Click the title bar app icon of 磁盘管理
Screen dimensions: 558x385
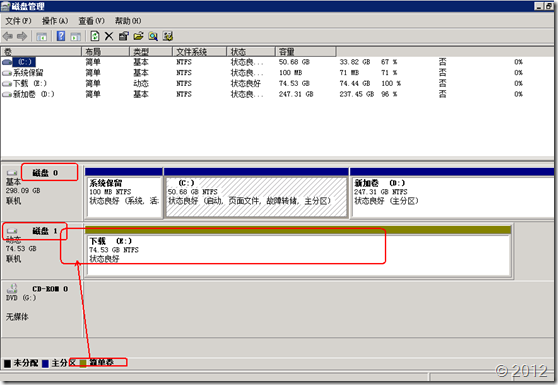tap(5, 6)
